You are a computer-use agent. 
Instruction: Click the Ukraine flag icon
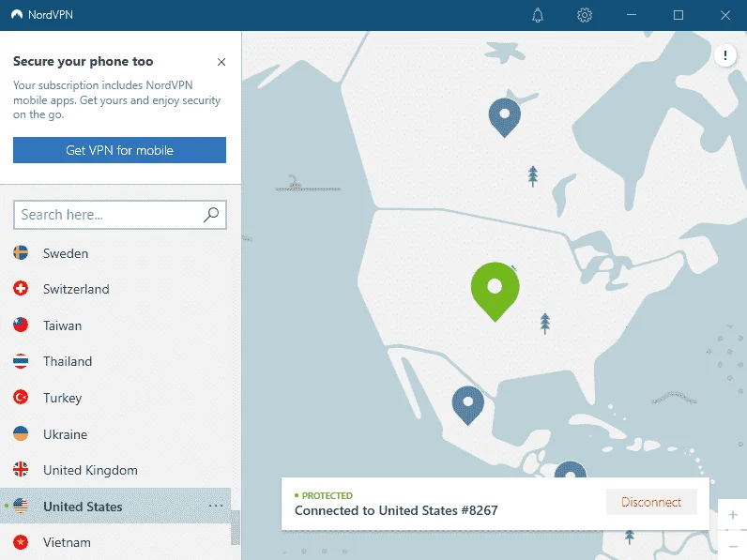point(21,433)
